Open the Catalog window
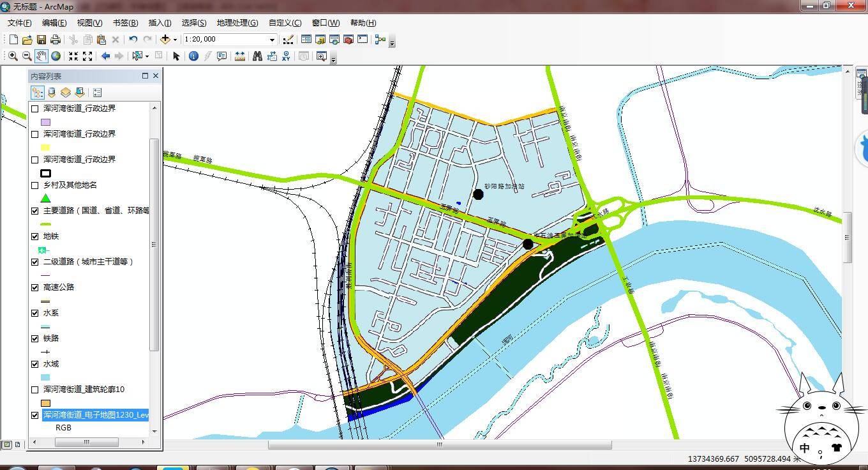The width and height of the screenshot is (868, 470). pos(320,40)
